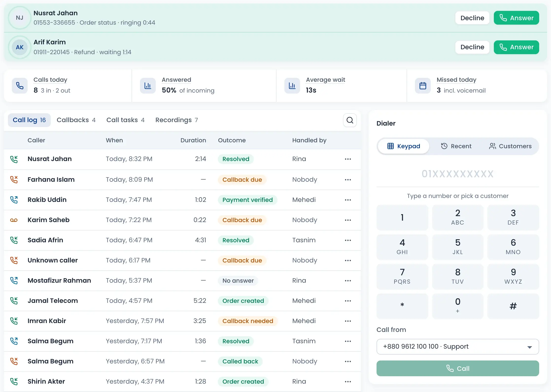The width and height of the screenshot is (551, 392).
Task: Answer Arif Karim's waiting call
Action: (516, 47)
